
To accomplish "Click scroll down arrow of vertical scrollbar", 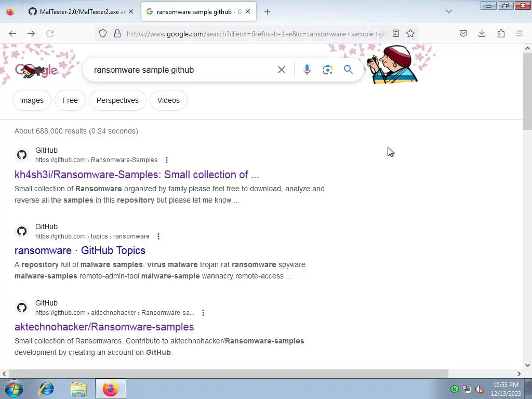I will pyautogui.click(x=527, y=365).
